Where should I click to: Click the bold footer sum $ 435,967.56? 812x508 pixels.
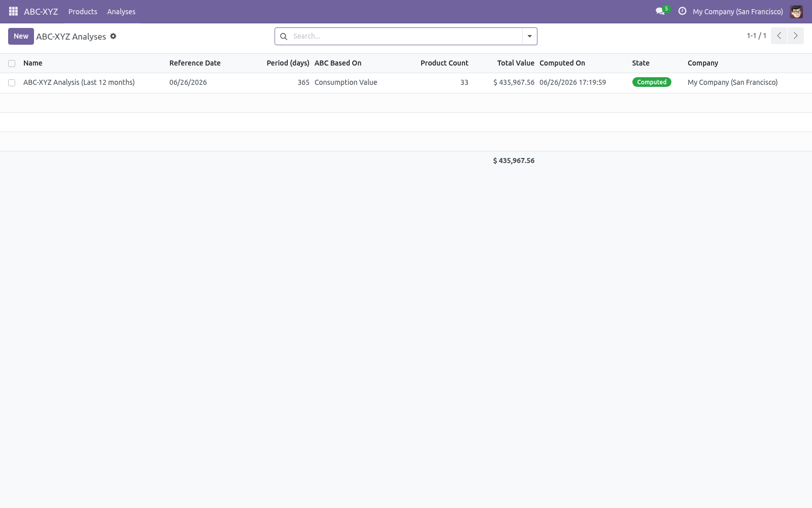click(514, 161)
